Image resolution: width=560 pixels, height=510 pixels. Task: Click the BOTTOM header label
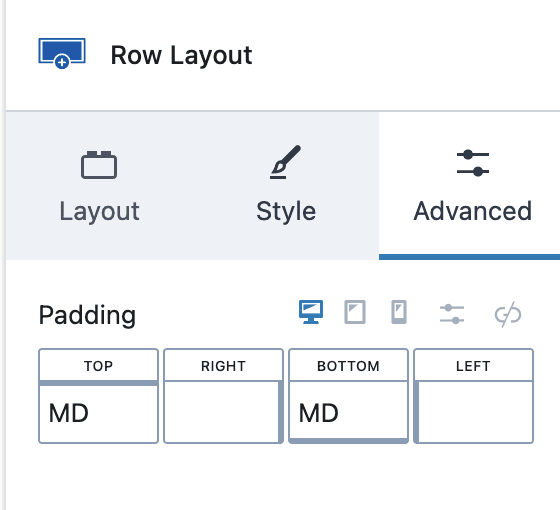point(348,366)
